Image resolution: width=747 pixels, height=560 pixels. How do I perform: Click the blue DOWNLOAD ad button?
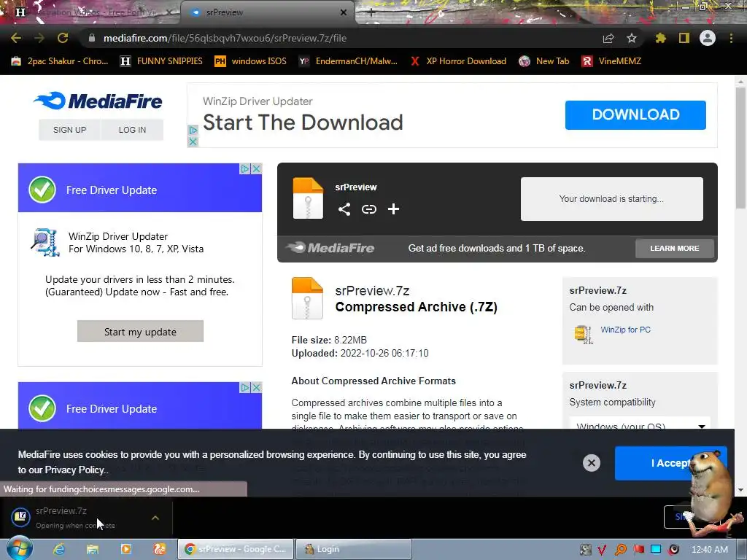coord(635,114)
